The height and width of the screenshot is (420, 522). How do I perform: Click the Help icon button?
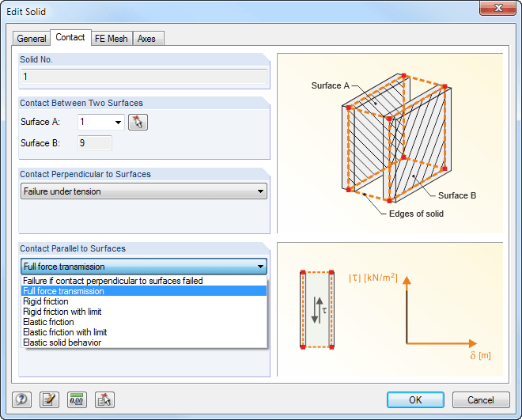click(21, 399)
